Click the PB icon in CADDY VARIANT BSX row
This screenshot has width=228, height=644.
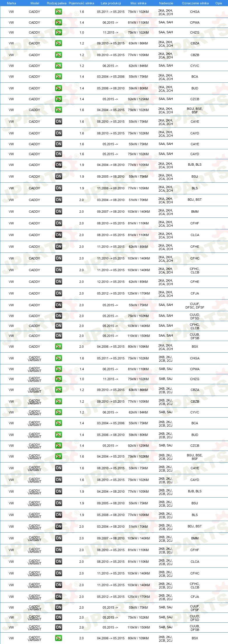tap(59, 638)
